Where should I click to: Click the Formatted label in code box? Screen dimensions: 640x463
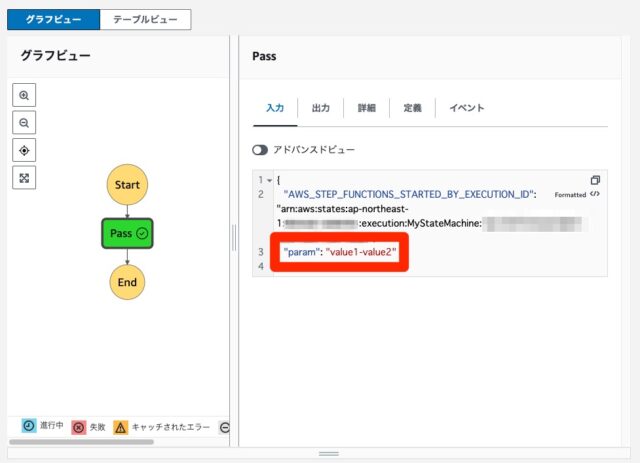570,195
